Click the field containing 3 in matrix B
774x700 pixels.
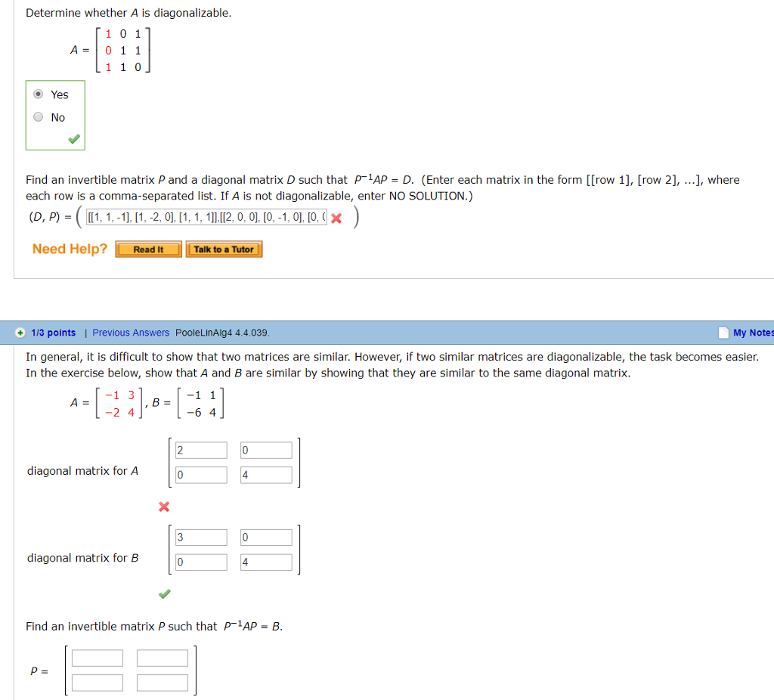[200, 537]
